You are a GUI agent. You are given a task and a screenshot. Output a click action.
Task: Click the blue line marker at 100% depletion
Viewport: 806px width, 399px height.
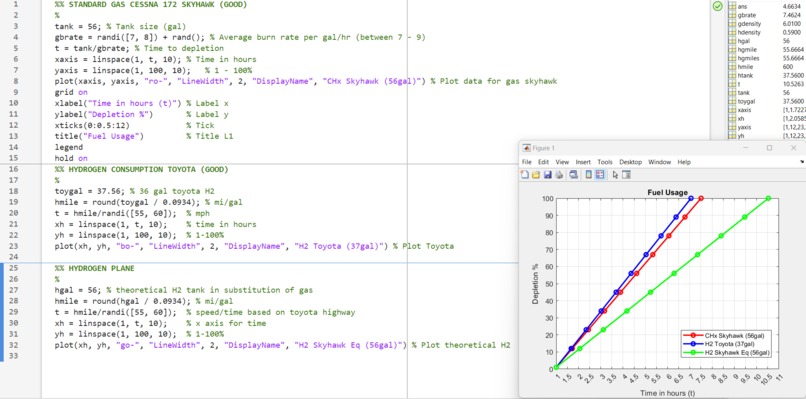tap(691, 198)
